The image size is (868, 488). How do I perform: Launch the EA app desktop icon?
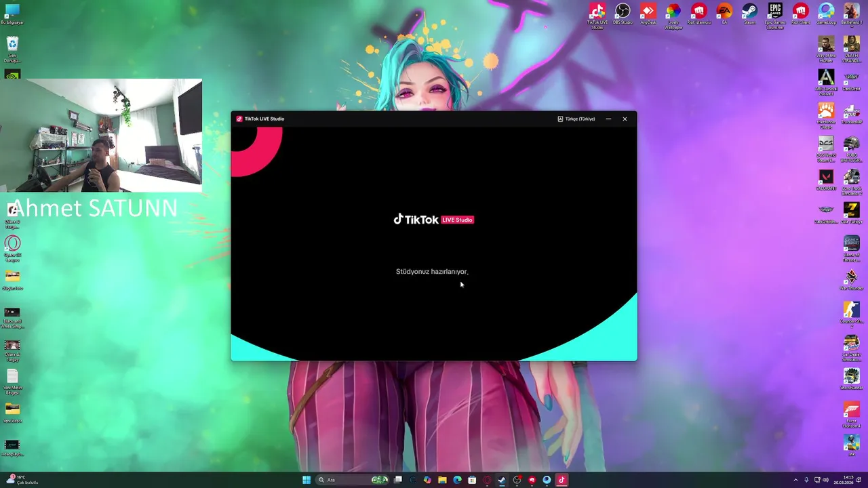click(724, 14)
